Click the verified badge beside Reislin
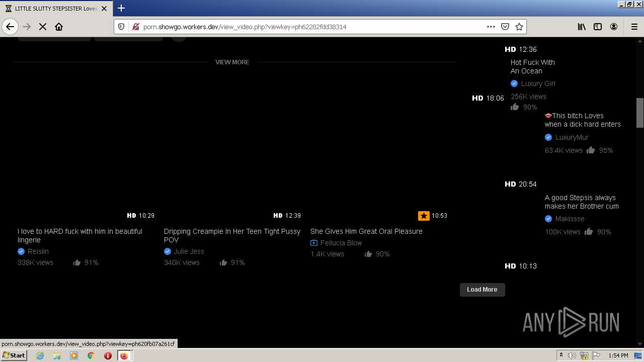 21,251
